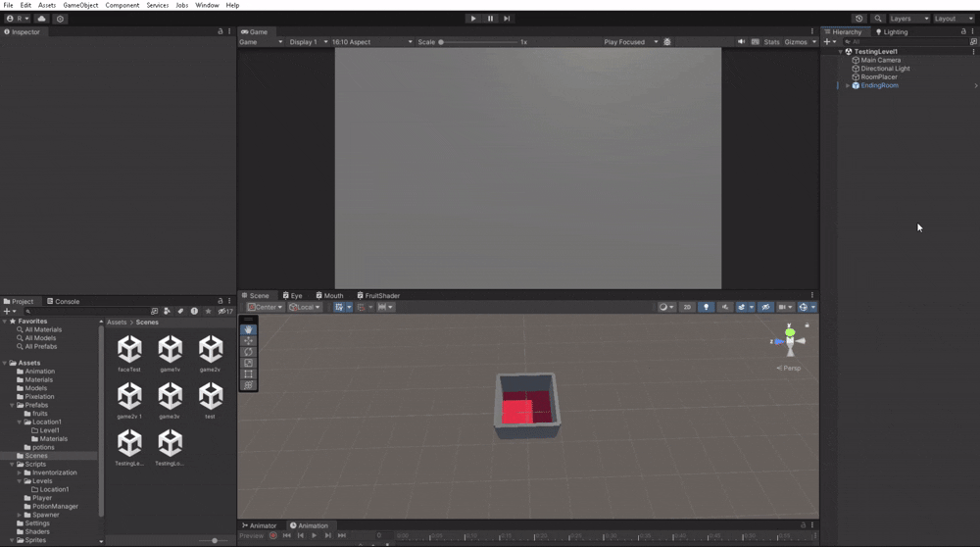Open the GameObject menu
Image resolution: width=980 pixels, height=547 pixels.
click(x=80, y=5)
